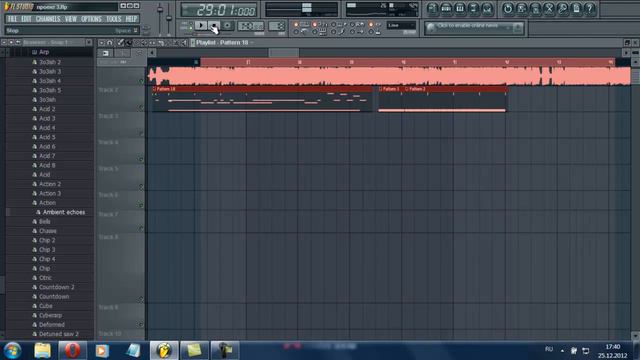This screenshot has width=640, height=360.
Task: Select the playlist draw pencil tool
Action: coord(120,42)
